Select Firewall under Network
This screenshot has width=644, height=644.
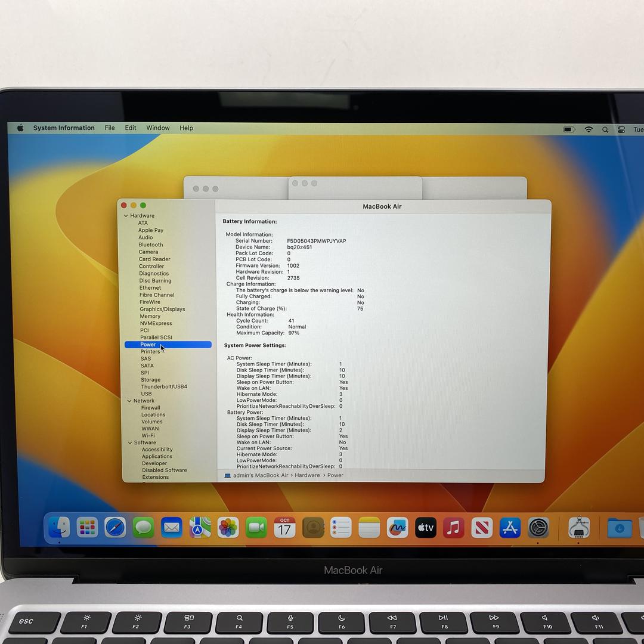[x=151, y=408]
